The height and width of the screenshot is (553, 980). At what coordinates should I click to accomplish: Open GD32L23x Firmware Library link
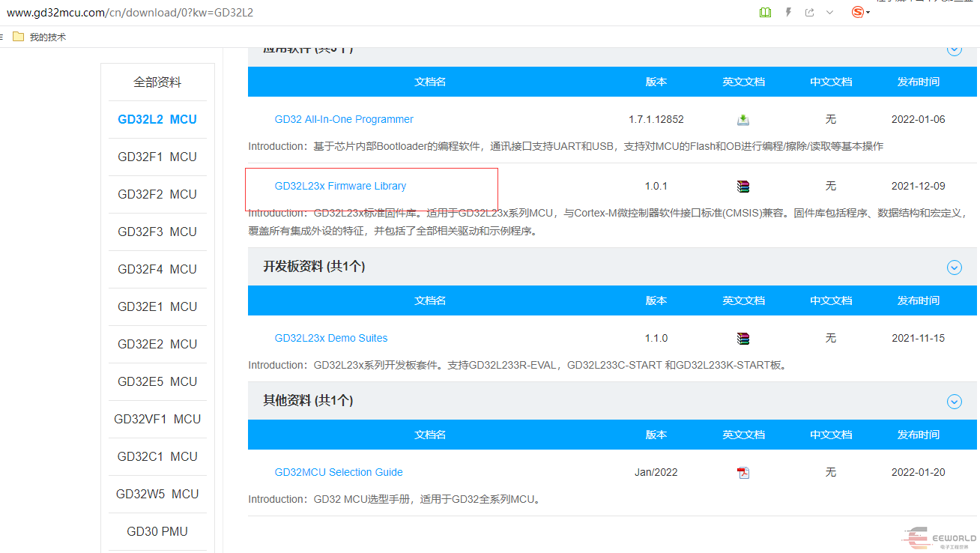[x=340, y=186]
